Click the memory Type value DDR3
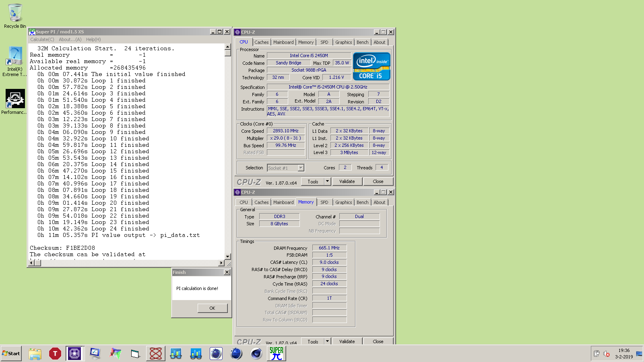 pos(279,216)
